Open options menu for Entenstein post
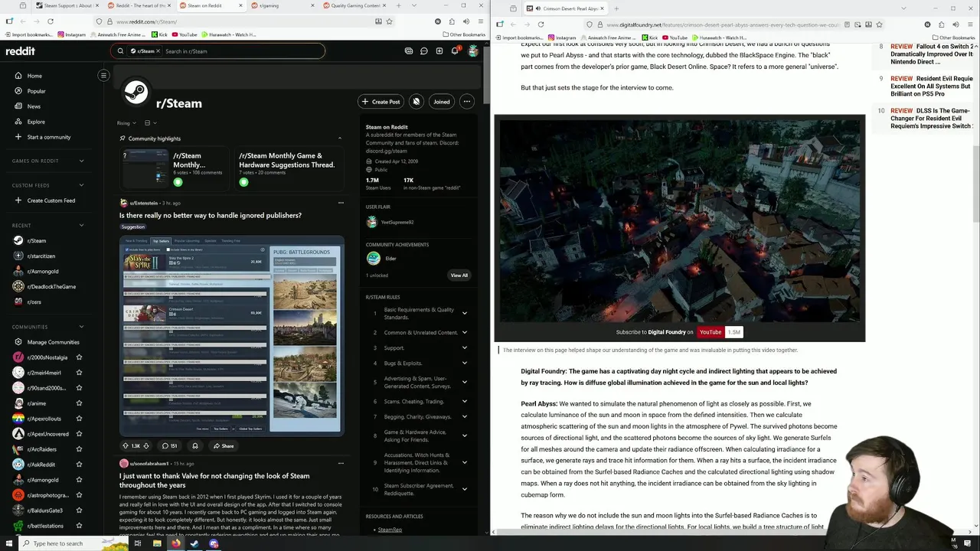This screenshot has width=980, height=551. point(341,203)
